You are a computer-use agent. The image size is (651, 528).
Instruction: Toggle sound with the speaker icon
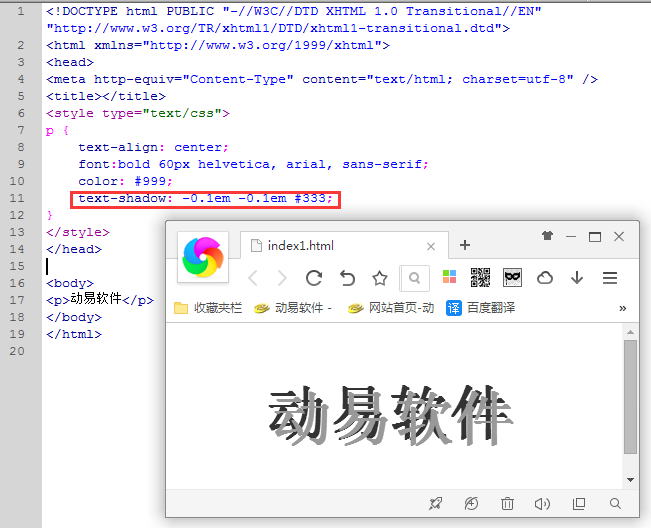543,504
